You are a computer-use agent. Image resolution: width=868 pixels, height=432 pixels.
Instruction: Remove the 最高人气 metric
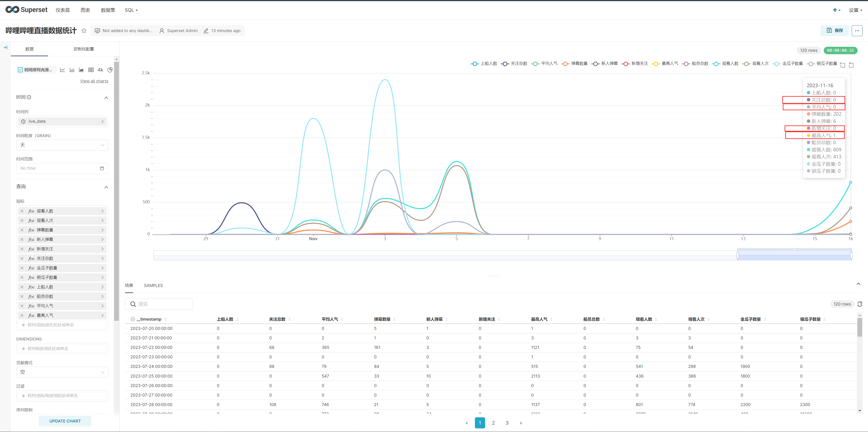22,315
